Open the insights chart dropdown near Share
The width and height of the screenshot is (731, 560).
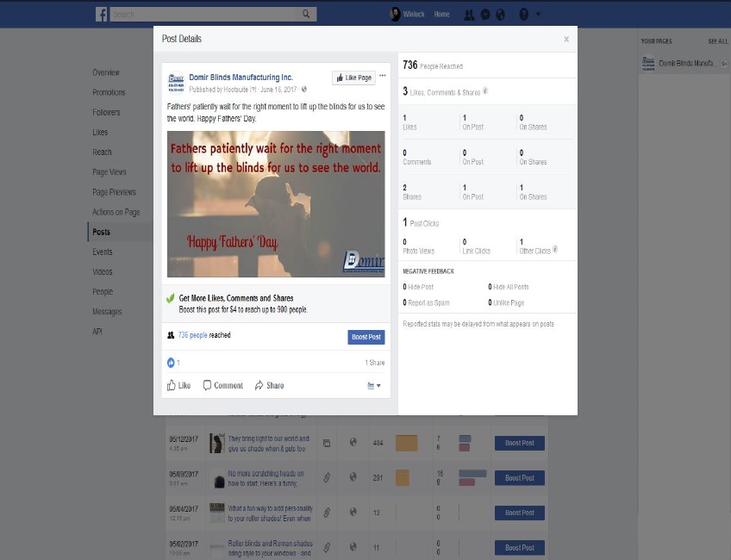pos(371,385)
